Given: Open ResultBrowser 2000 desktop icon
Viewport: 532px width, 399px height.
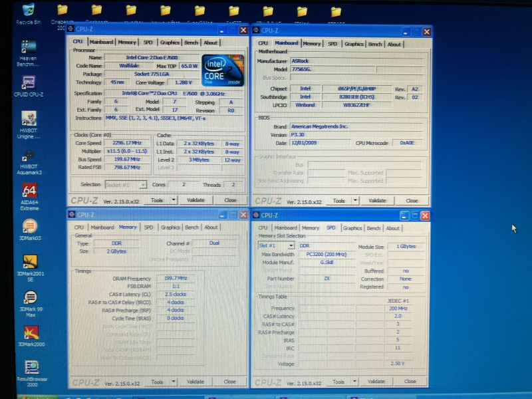Looking at the screenshot, I should (x=32, y=373).
